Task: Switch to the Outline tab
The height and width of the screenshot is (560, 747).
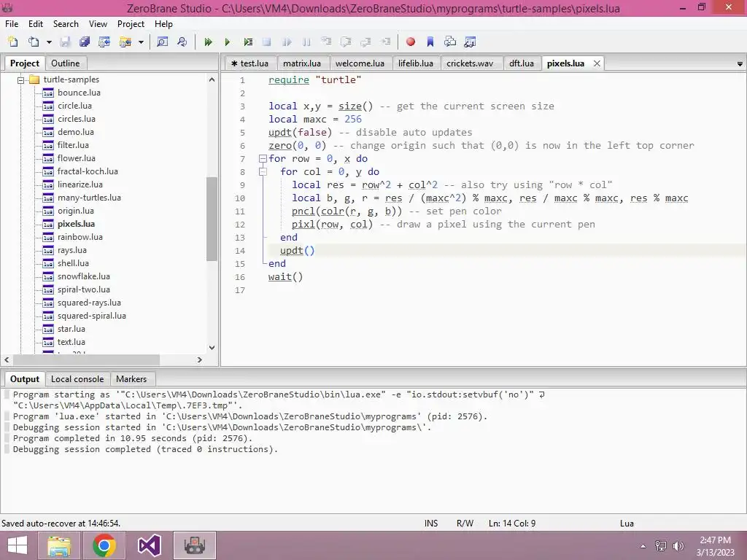Action: [66, 63]
